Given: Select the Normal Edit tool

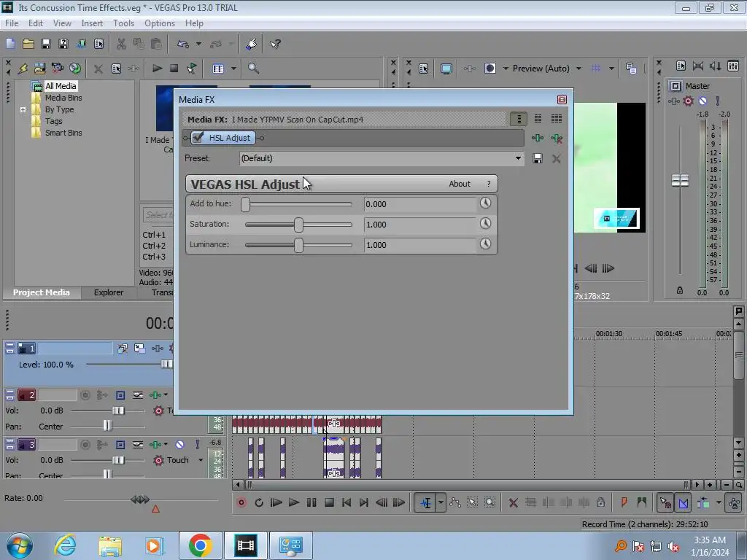Looking at the screenshot, I should click(x=426, y=502).
